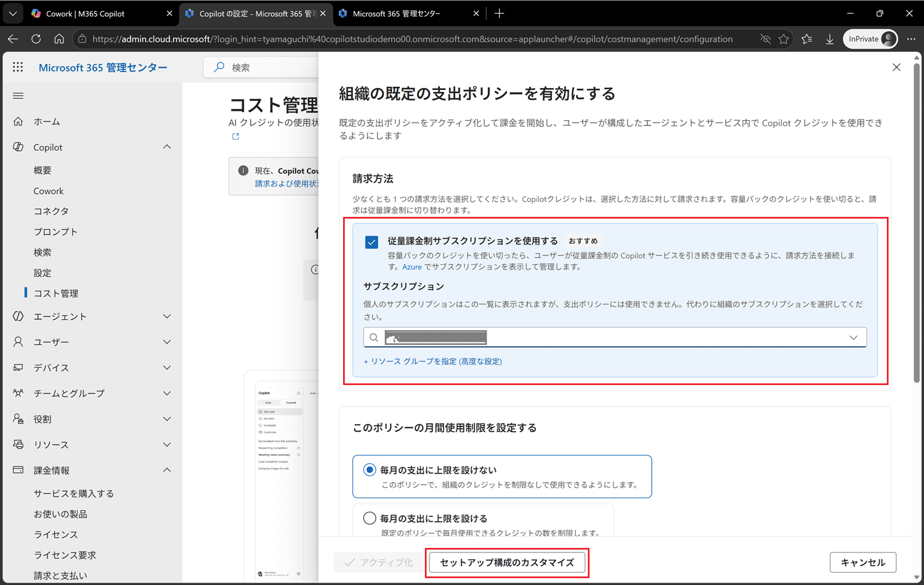Click the InPrivate profile button
The width and height of the screenshot is (924, 585).
pyautogui.click(x=870, y=39)
